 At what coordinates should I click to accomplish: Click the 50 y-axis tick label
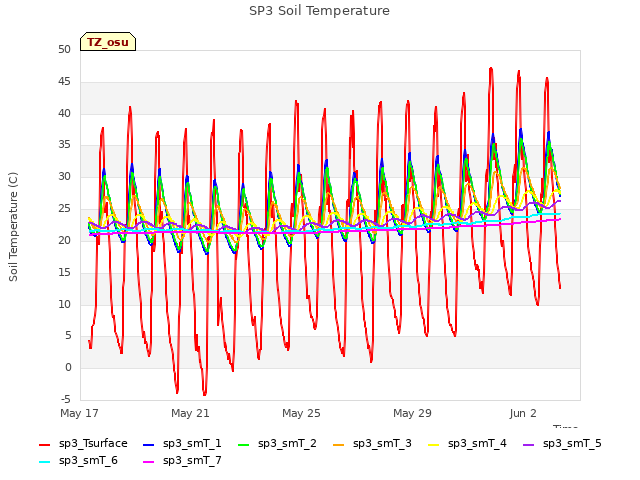pyautogui.click(x=64, y=50)
